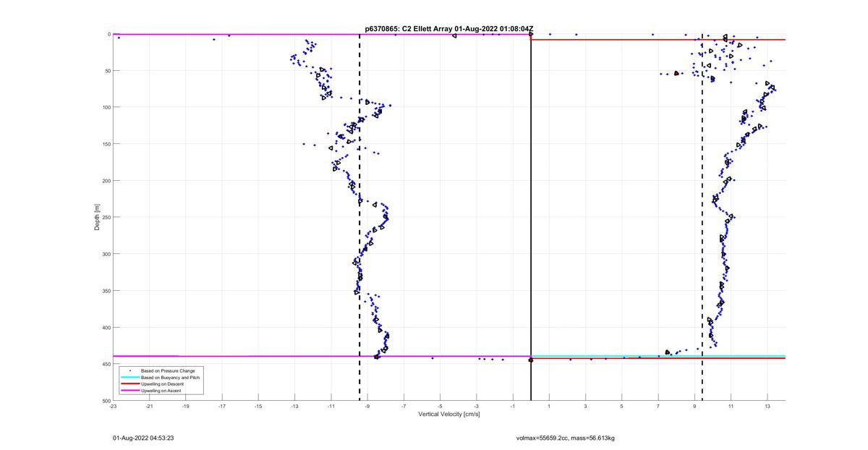Click the magenta line swatch in legend
The height and width of the screenshot is (450, 868).
(129, 391)
